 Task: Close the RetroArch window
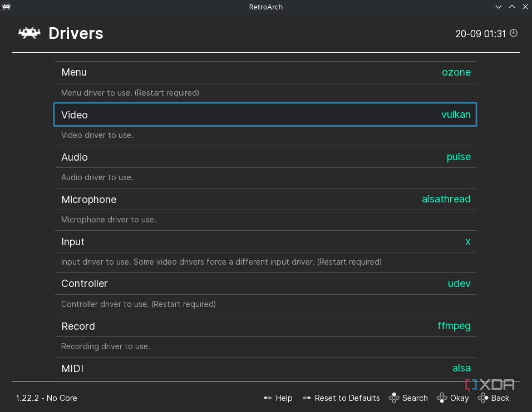[525, 7]
